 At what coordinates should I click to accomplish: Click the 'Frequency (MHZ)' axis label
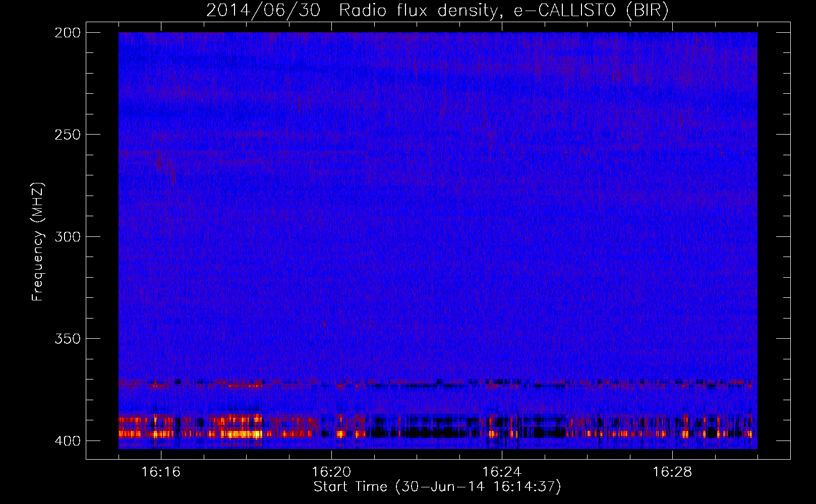tap(37, 241)
